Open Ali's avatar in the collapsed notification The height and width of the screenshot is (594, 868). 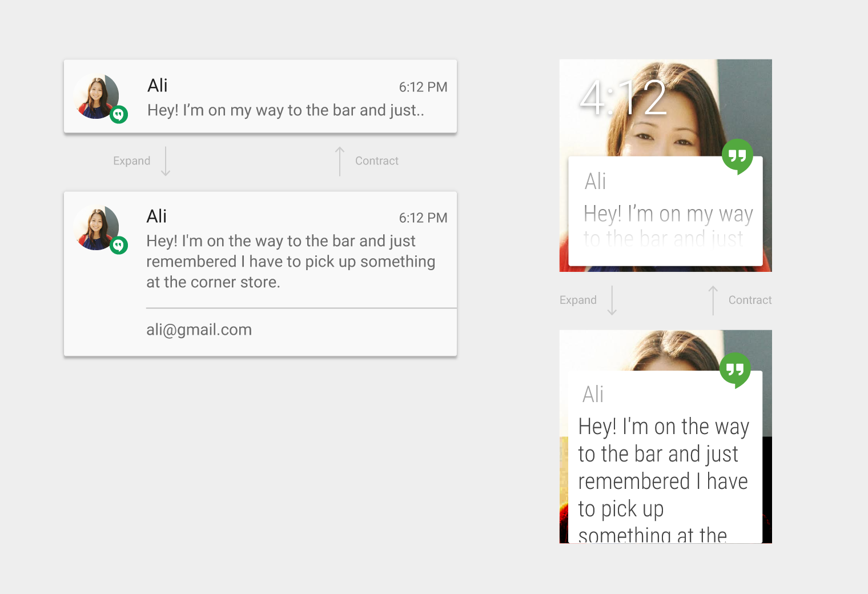coord(95,95)
